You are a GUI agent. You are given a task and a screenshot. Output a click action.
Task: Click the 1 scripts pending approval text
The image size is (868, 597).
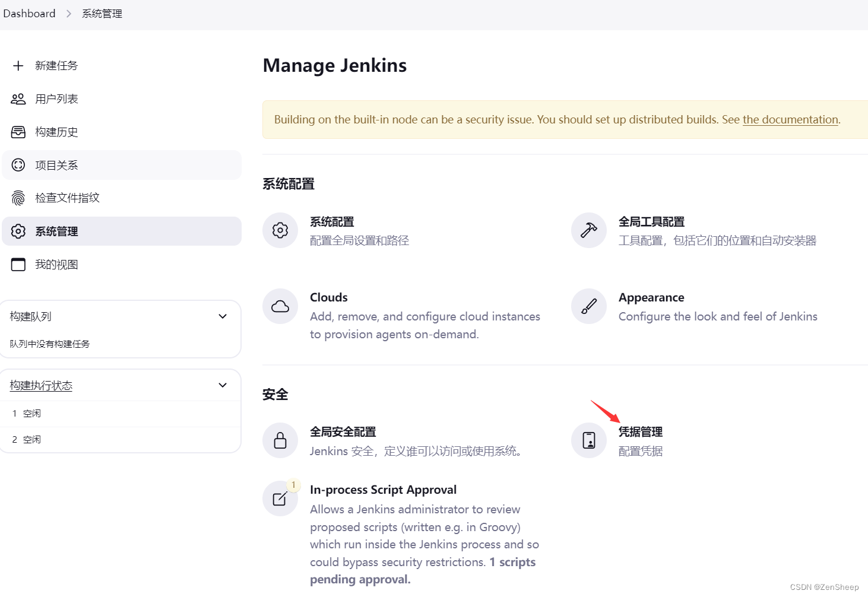[423, 570]
